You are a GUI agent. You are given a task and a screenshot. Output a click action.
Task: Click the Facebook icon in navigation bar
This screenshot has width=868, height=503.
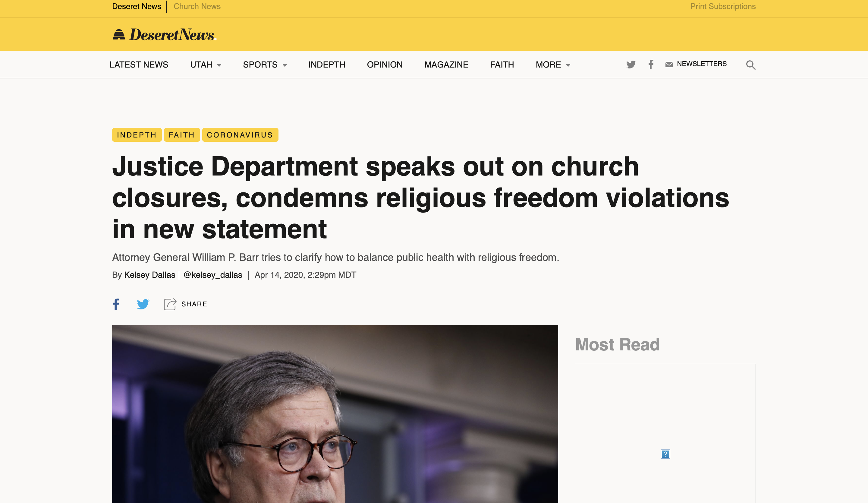coord(651,65)
